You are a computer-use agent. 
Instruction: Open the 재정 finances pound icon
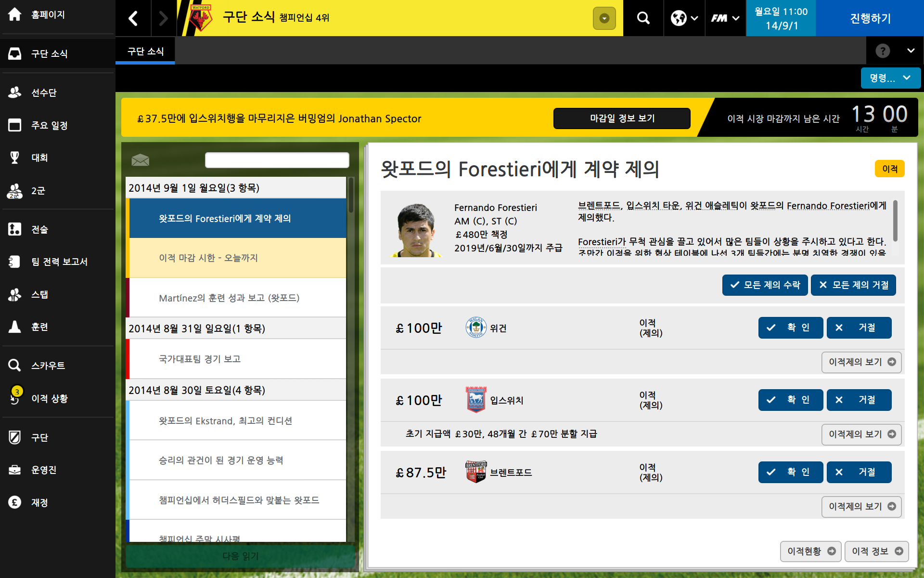(x=14, y=502)
